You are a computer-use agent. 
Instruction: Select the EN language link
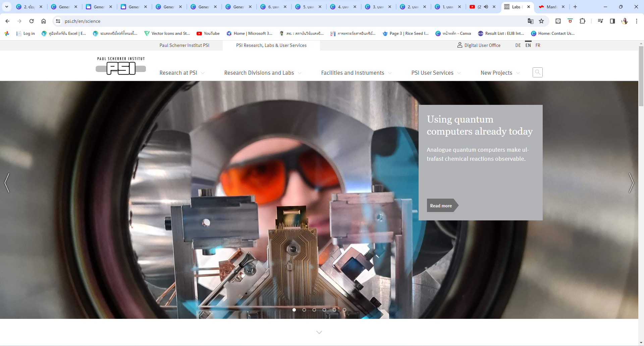pos(528,45)
